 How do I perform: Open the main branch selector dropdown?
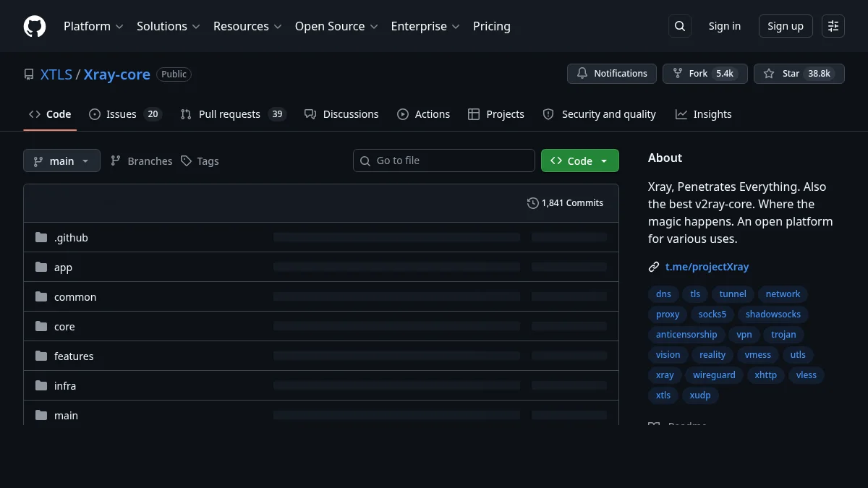click(61, 160)
